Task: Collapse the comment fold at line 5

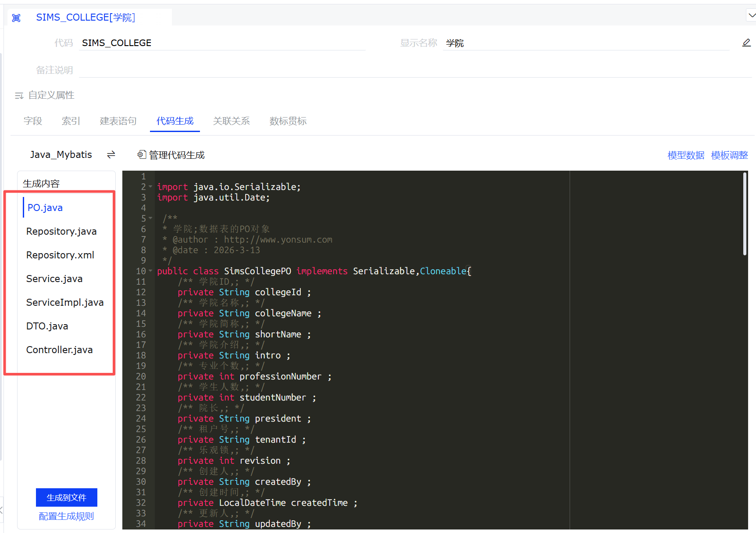Action: pos(150,218)
